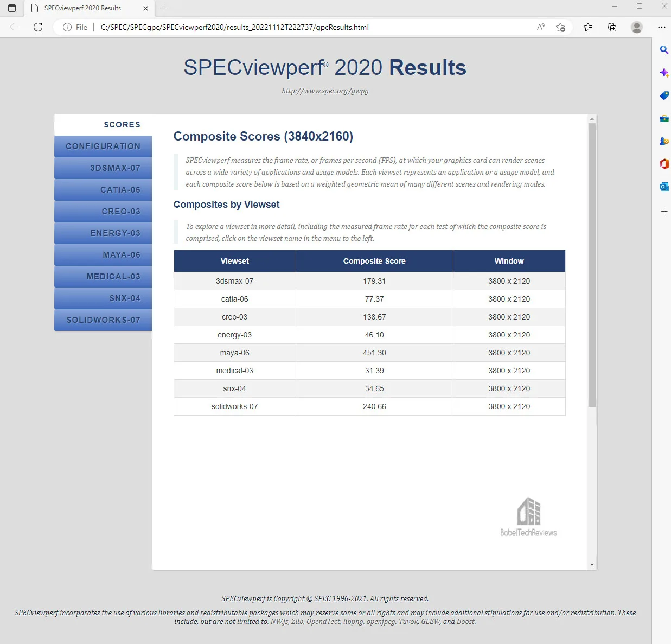Close the SPECviewperf 2020 Results tab
This screenshot has height=644, width=671.
[145, 8]
